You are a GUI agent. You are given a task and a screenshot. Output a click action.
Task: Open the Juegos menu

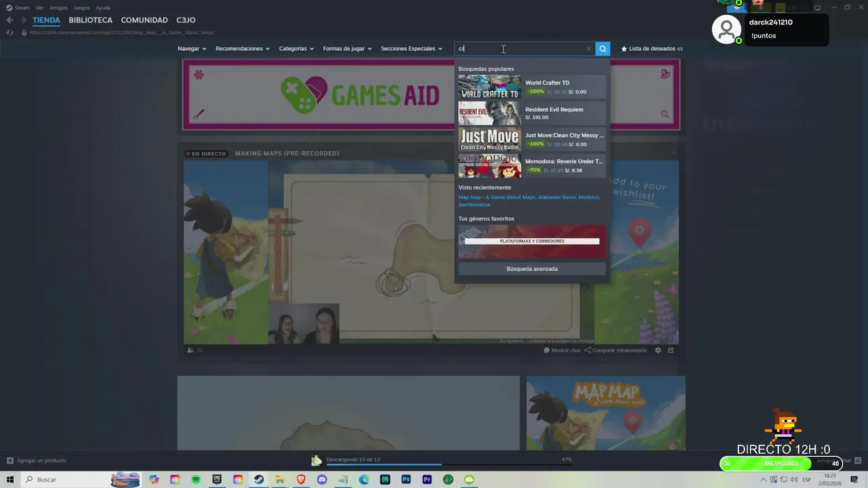tap(81, 7)
